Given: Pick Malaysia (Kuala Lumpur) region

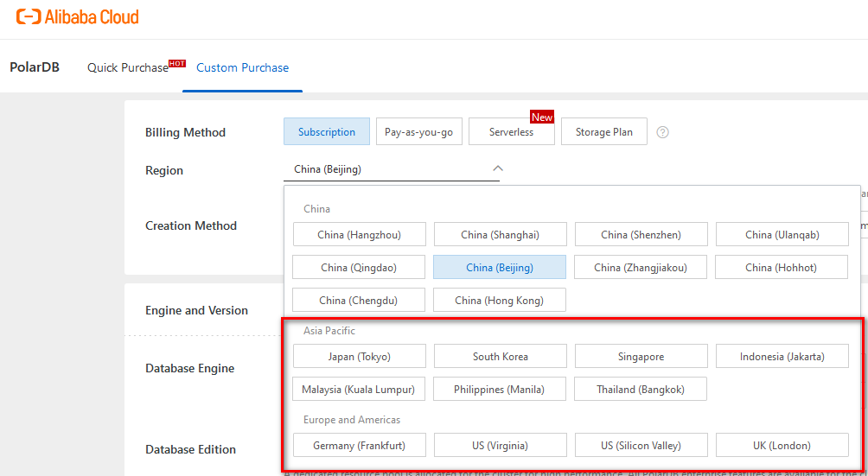Looking at the screenshot, I should [x=358, y=390].
